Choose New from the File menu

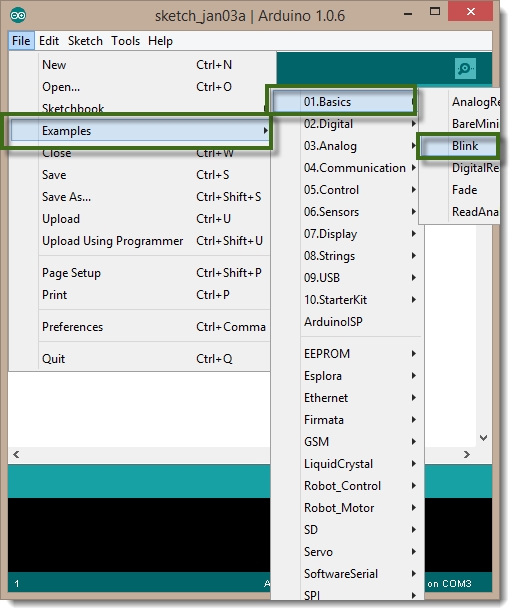pos(140,65)
